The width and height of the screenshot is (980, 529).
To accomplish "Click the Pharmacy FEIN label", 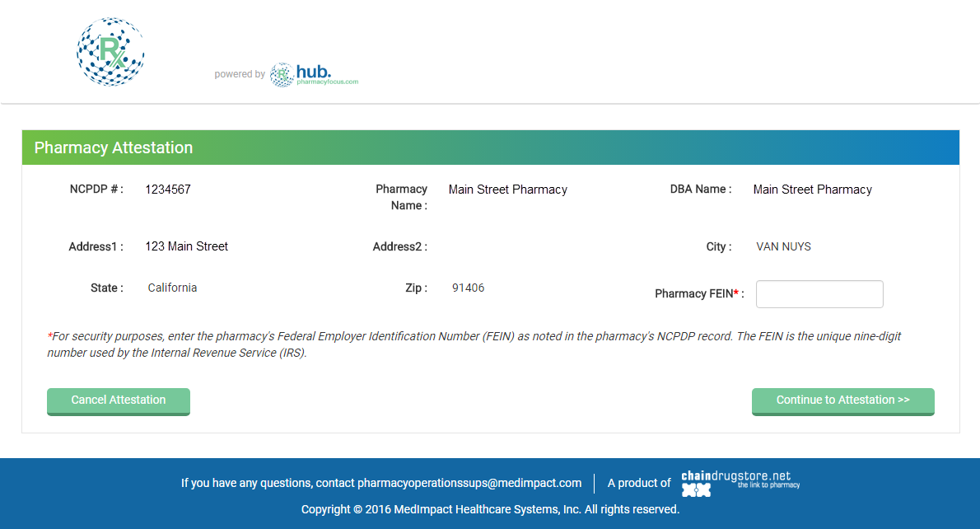I will [x=699, y=294].
